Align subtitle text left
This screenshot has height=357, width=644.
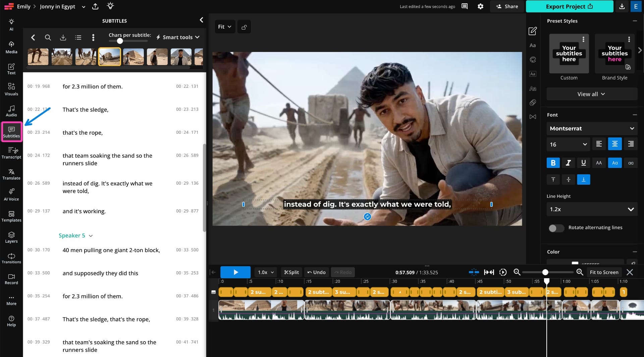[599, 144]
